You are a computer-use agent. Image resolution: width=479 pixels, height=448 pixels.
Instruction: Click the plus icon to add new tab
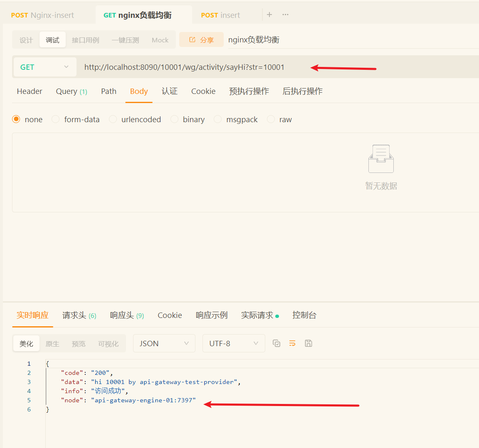(x=269, y=15)
